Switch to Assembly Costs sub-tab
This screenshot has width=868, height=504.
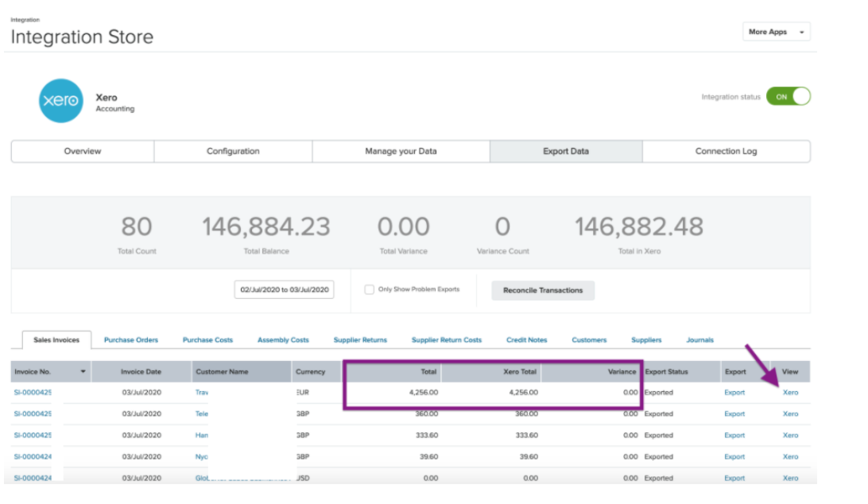[283, 340]
